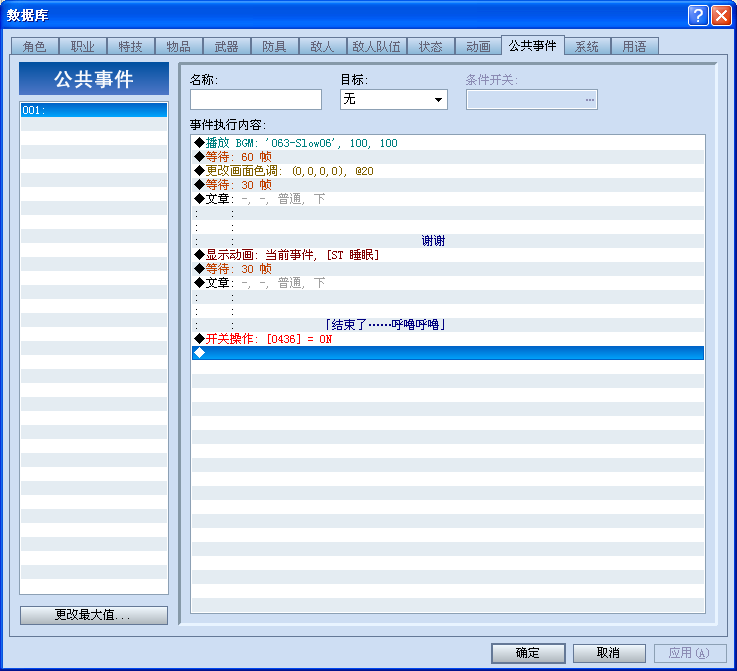Click the 应用(A) button
This screenshot has width=737, height=671.
[x=690, y=653]
